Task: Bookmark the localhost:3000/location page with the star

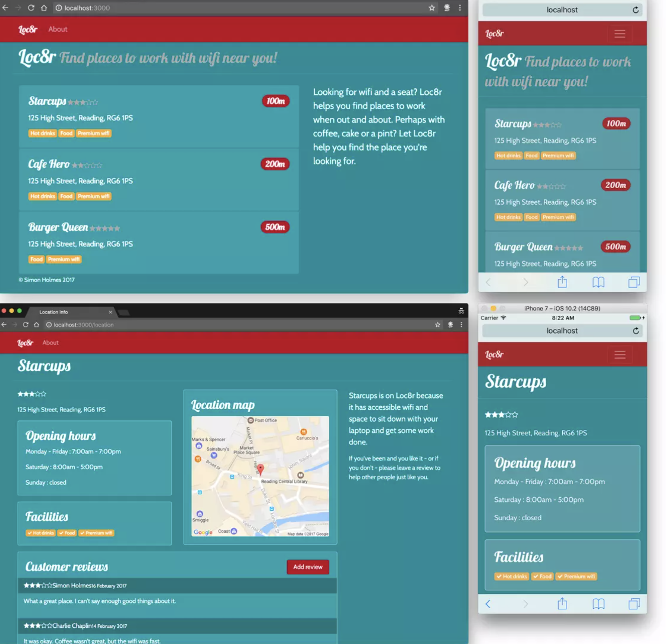Action: click(x=437, y=325)
